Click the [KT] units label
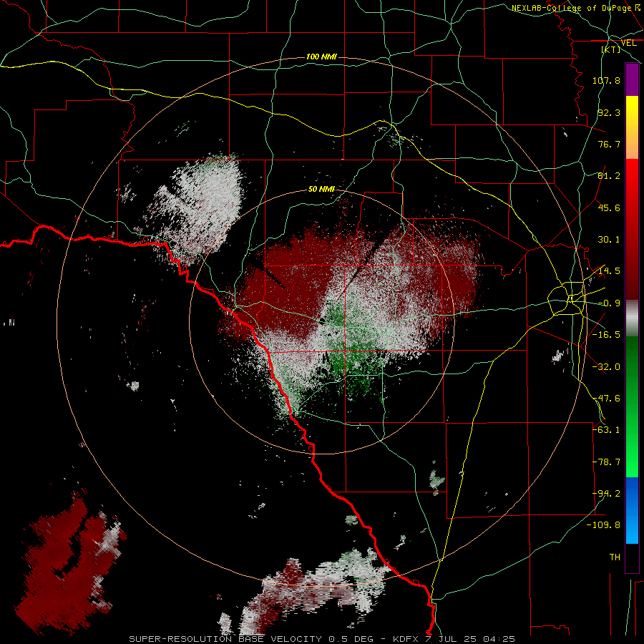The width and height of the screenshot is (644, 644). (611, 49)
